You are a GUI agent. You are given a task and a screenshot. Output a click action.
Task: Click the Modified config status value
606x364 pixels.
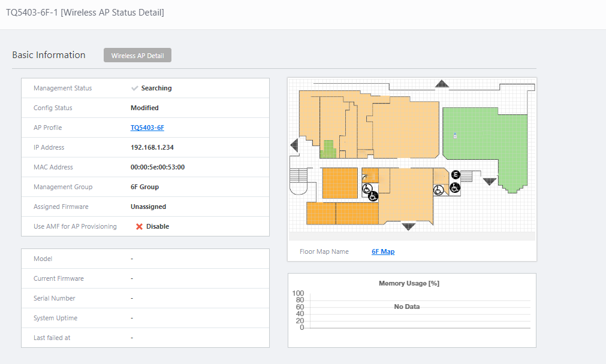point(144,108)
